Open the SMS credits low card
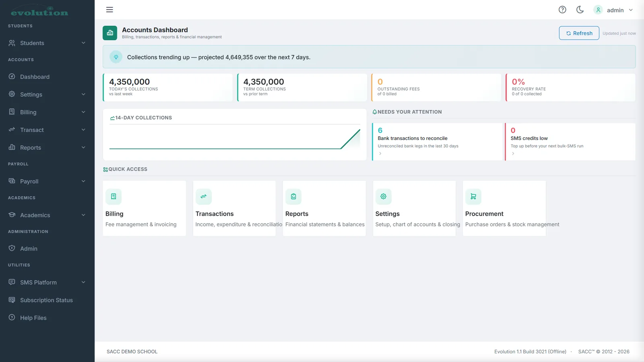This screenshot has height=362, width=644. pyautogui.click(x=570, y=142)
